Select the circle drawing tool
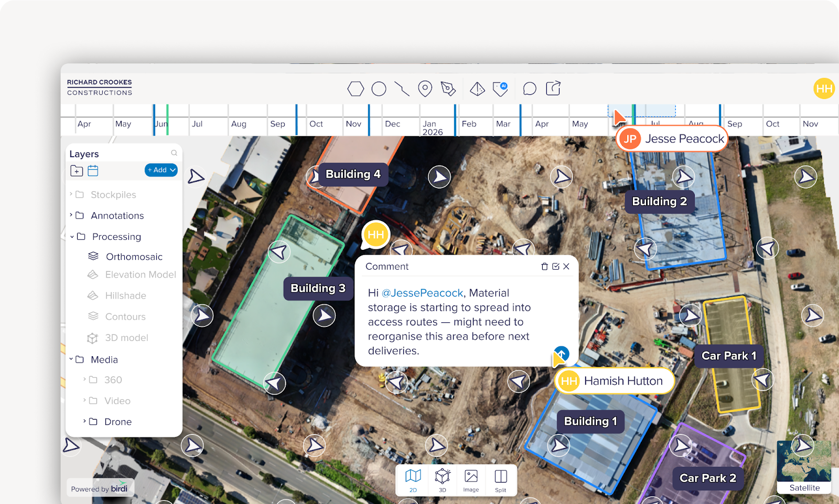The width and height of the screenshot is (839, 504). tap(379, 89)
